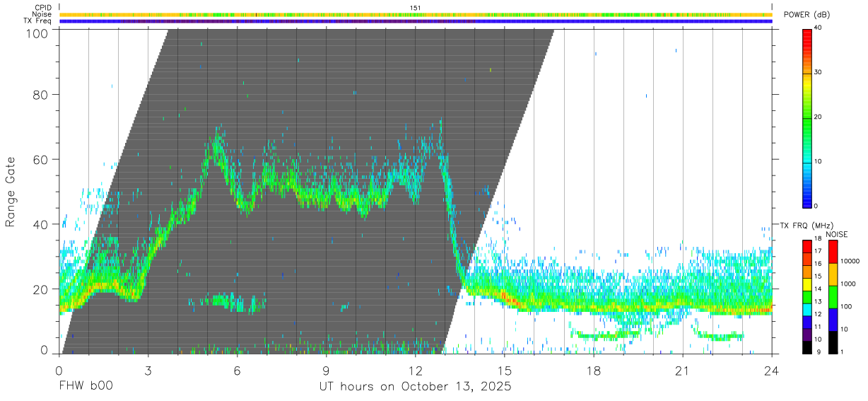Click the red segment of TX FRQ color bar
This screenshot has width=868, height=401.
tap(807, 246)
